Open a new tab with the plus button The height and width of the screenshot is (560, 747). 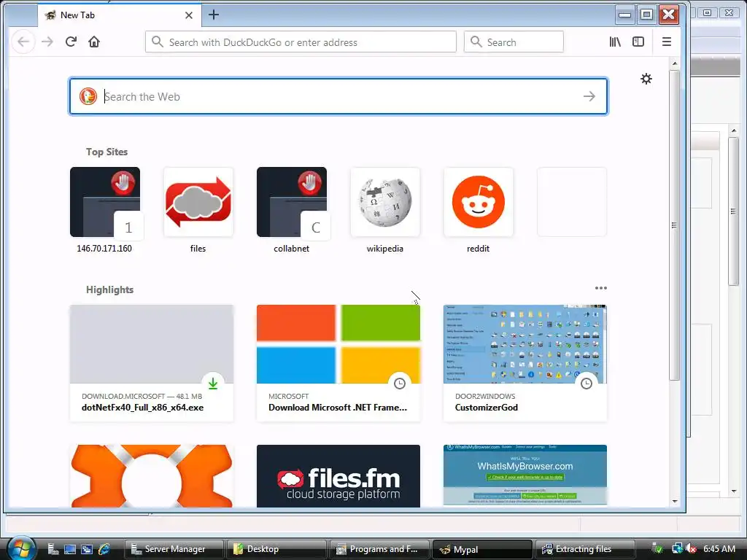click(214, 15)
